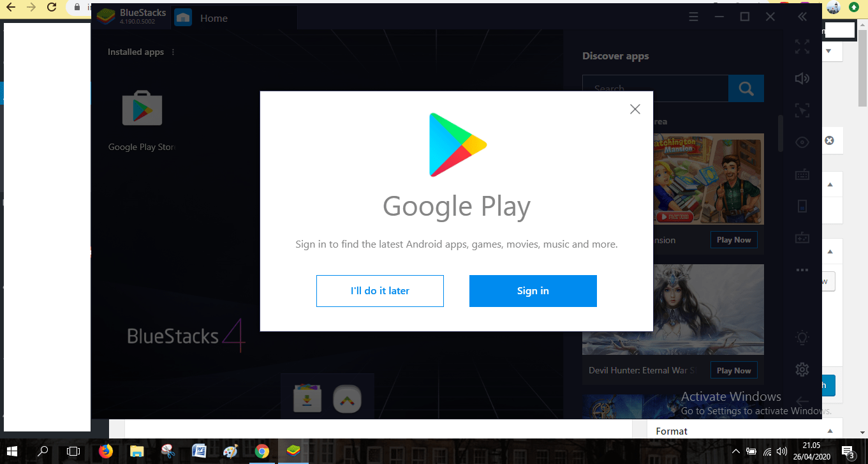Screen dimensions: 868x464
Task: Open the Google Play Store app icon
Action: (x=142, y=109)
